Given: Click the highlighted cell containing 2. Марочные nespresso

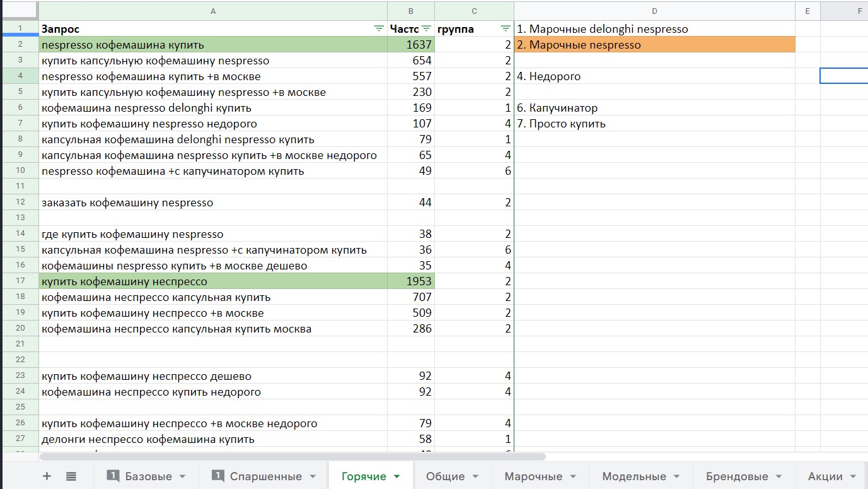Looking at the screenshot, I should pos(654,44).
